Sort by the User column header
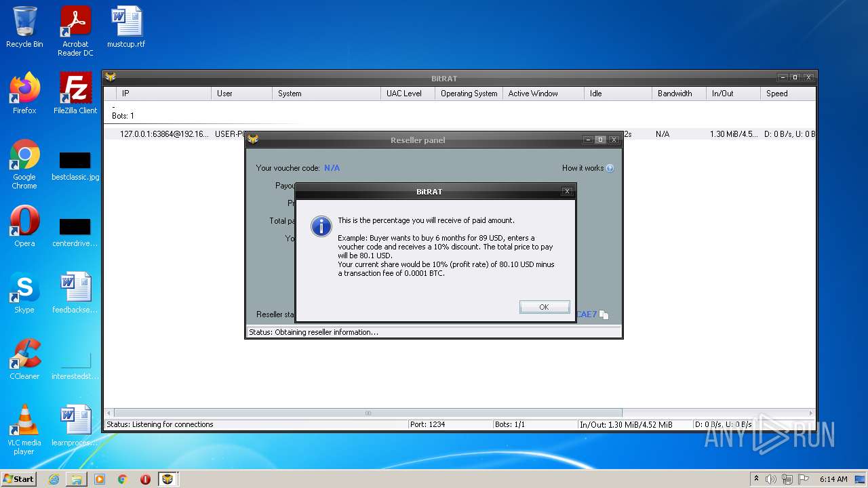 pos(241,94)
